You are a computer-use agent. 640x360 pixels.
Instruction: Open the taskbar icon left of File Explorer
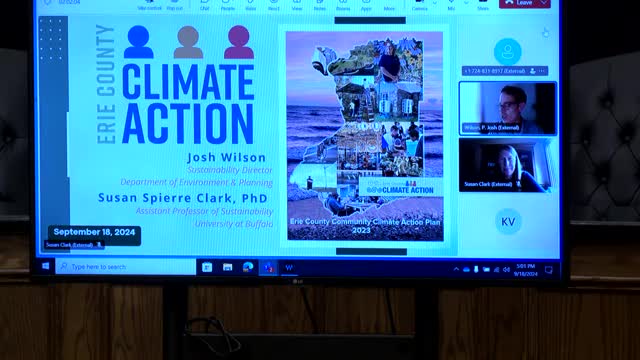pos(207,267)
